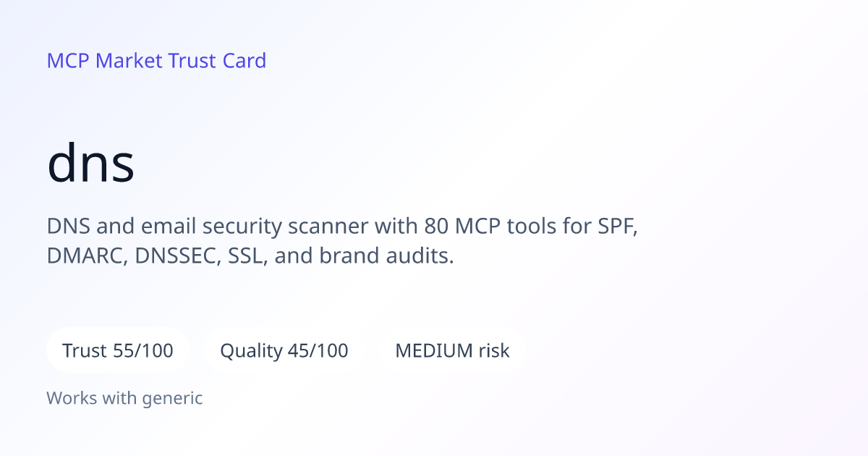Click the 45/100 score value
This screenshot has width=868, height=456.
coord(318,350)
